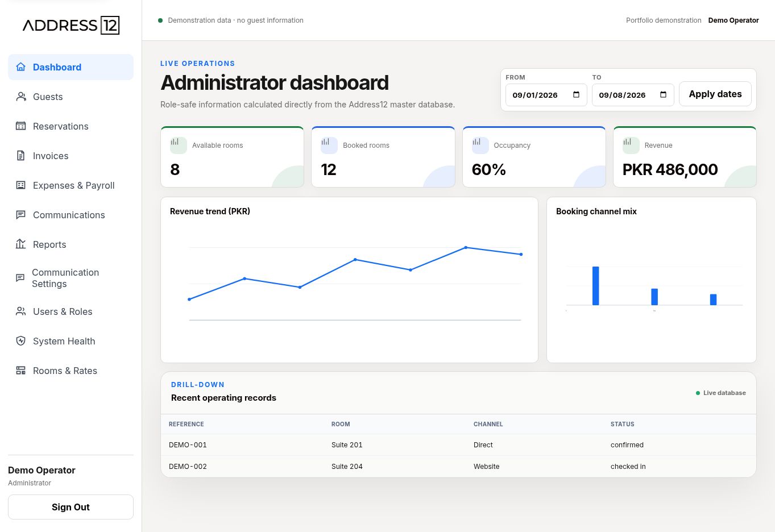775x532 pixels.
Task: Click the Users & Roles icon
Action: coord(21,311)
